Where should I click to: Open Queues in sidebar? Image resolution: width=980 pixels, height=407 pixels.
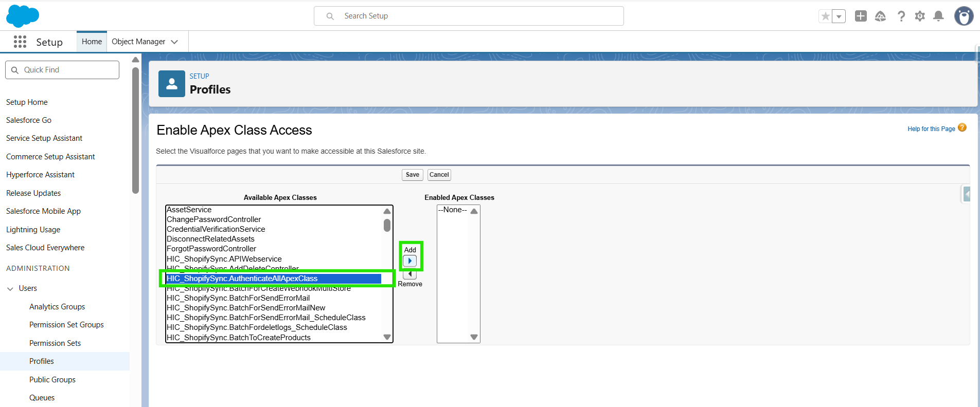coord(42,398)
